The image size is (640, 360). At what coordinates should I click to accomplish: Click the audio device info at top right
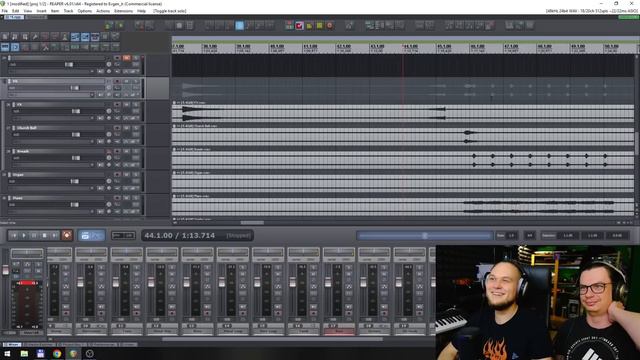pos(591,11)
